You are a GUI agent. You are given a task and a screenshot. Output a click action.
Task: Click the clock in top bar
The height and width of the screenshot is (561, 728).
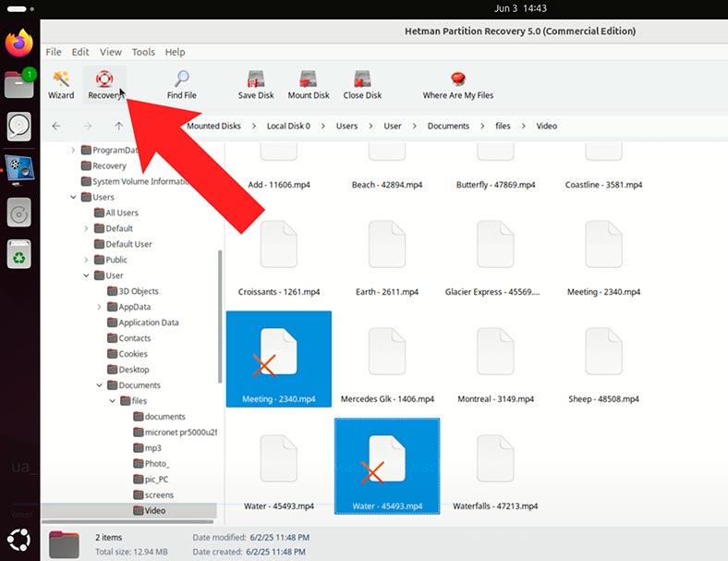click(520, 8)
